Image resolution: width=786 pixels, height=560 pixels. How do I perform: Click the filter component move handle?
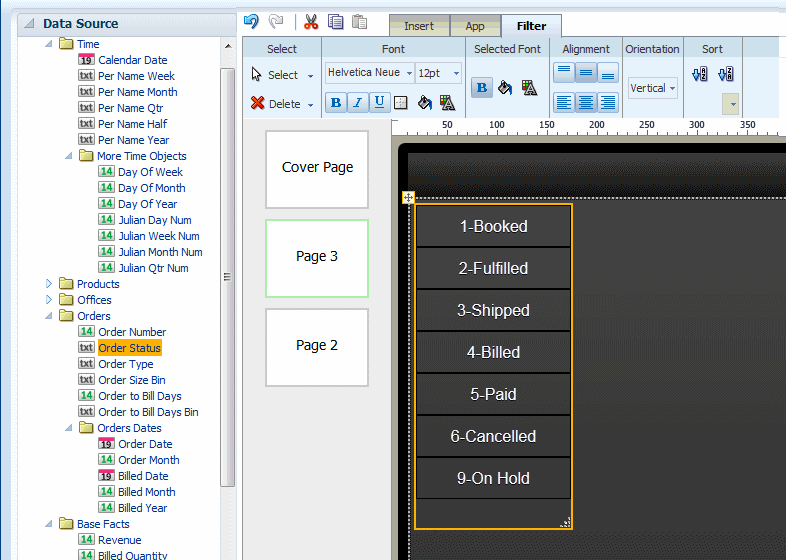(x=408, y=198)
